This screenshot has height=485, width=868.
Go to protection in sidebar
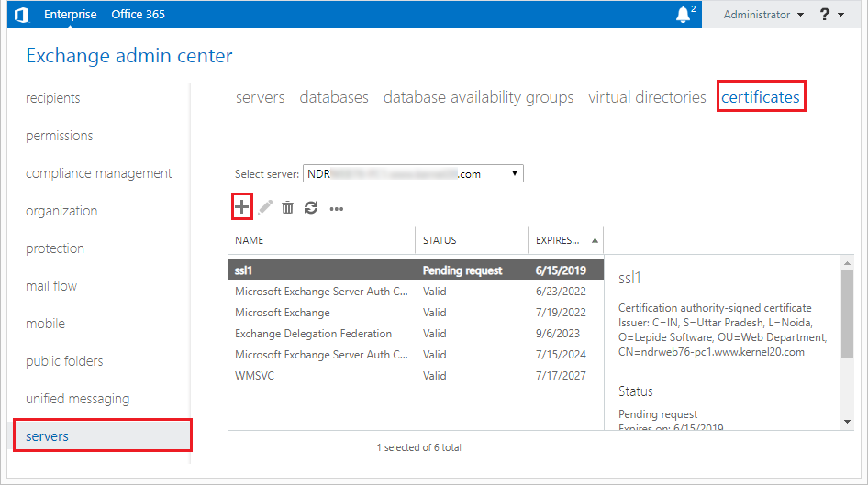click(55, 248)
